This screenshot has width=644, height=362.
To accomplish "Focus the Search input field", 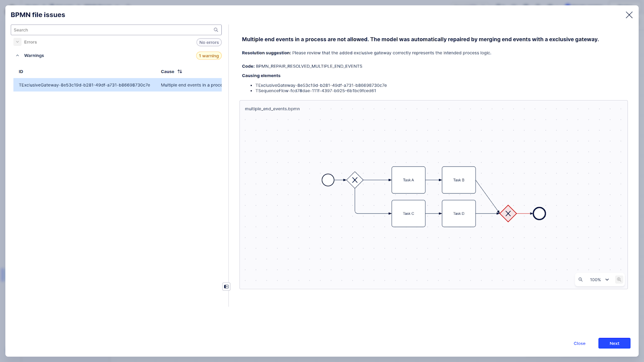I will pos(112,30).
